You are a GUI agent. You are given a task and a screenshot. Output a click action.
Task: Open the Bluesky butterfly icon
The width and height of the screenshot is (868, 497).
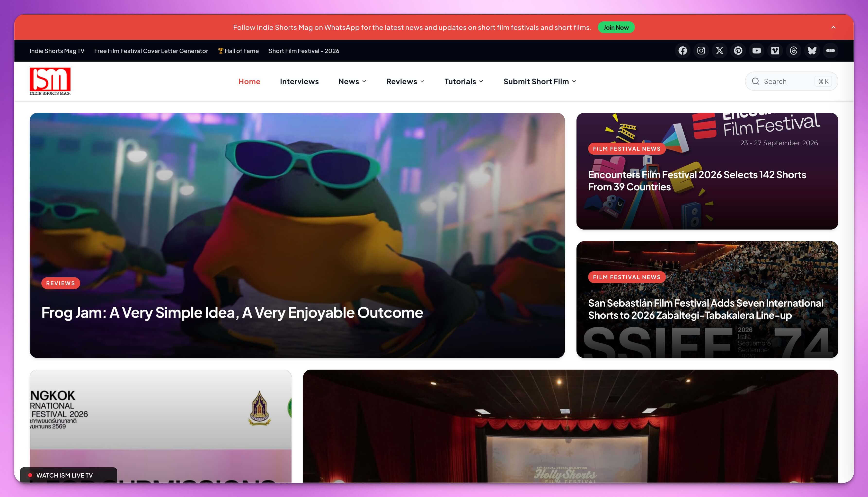click(812, 51)
